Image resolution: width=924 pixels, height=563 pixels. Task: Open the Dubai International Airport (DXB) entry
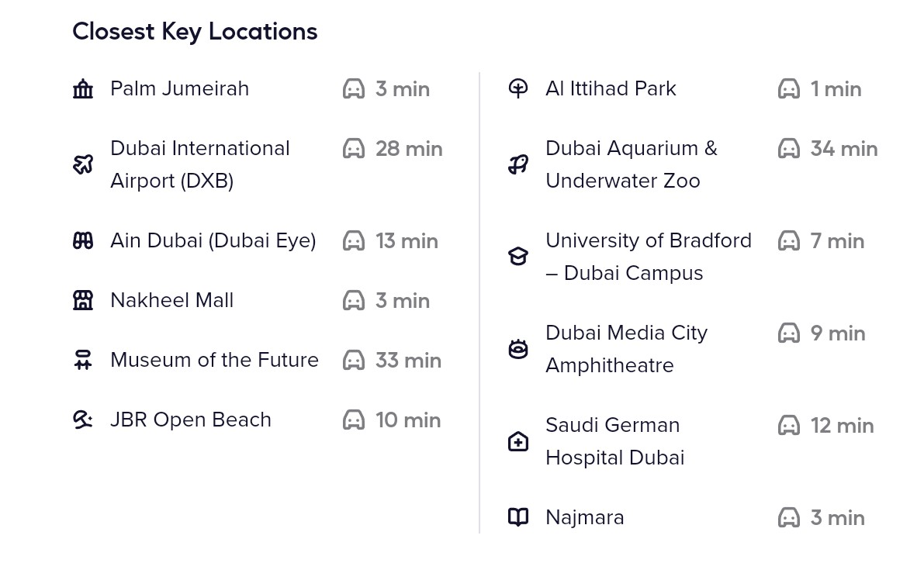[199, 164]
